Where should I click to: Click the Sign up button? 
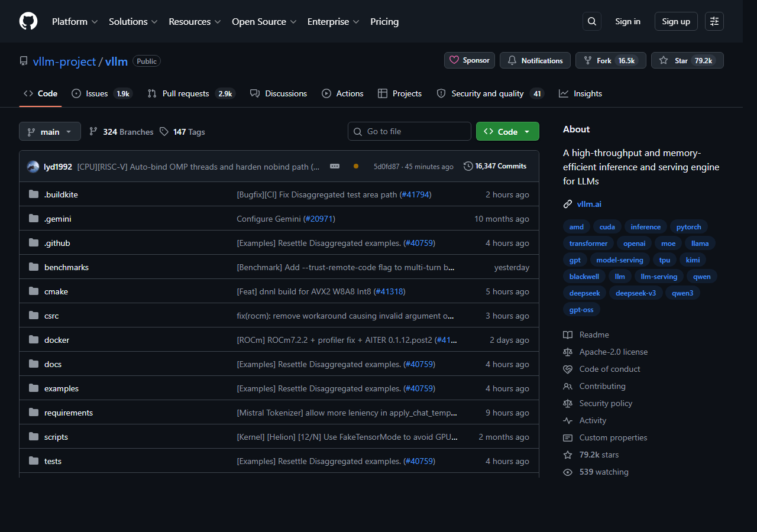click(x=676, y=21)
